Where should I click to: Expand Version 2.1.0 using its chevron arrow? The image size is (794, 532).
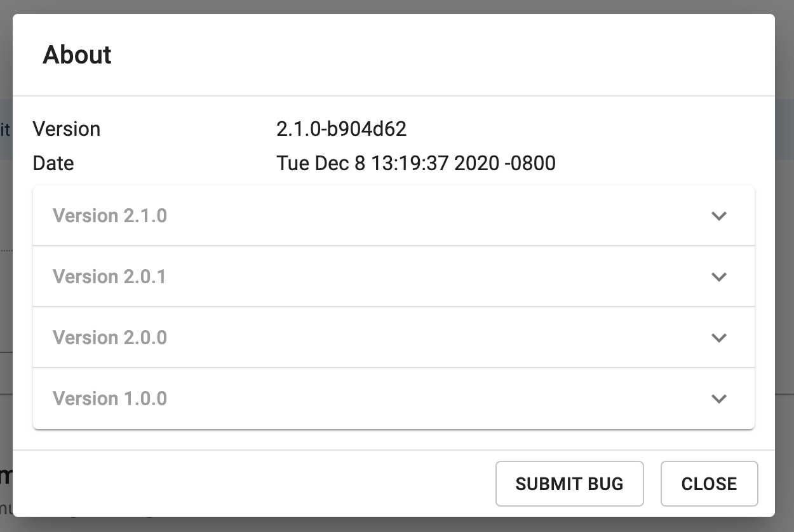click(x=718, y=216)
